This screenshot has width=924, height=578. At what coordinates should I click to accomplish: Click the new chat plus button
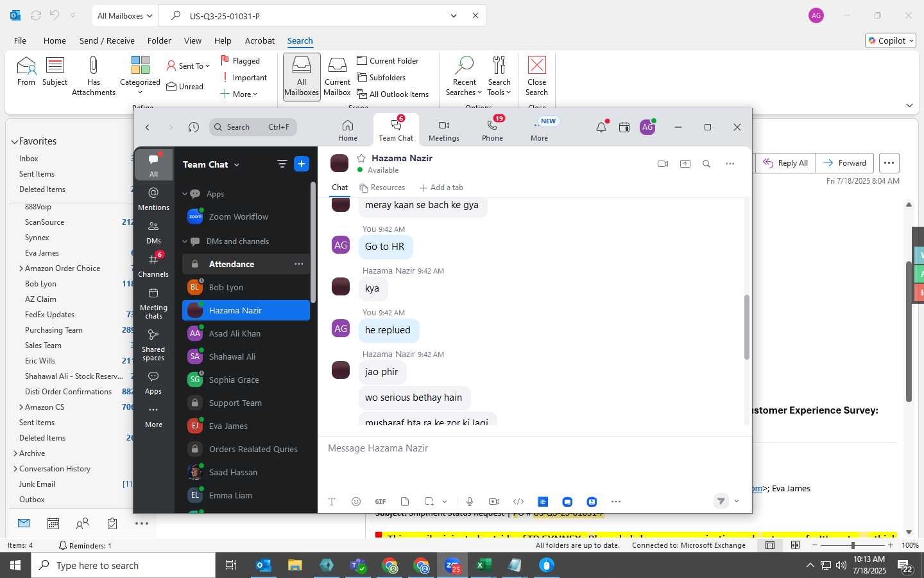tap(302, 164)
